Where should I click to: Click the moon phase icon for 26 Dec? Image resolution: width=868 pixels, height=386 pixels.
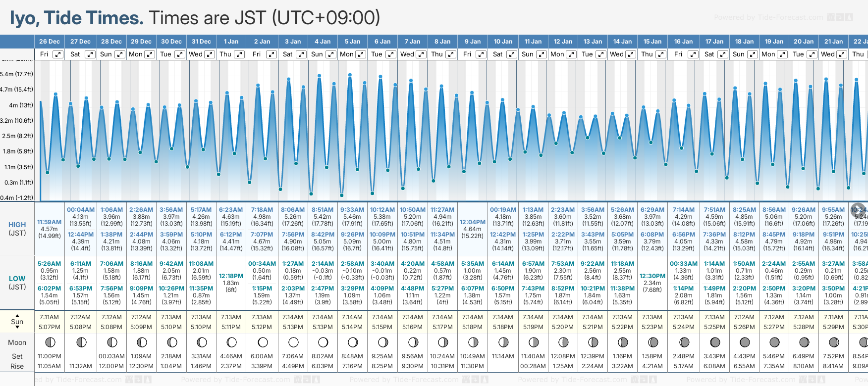click(x=50, y=342)
